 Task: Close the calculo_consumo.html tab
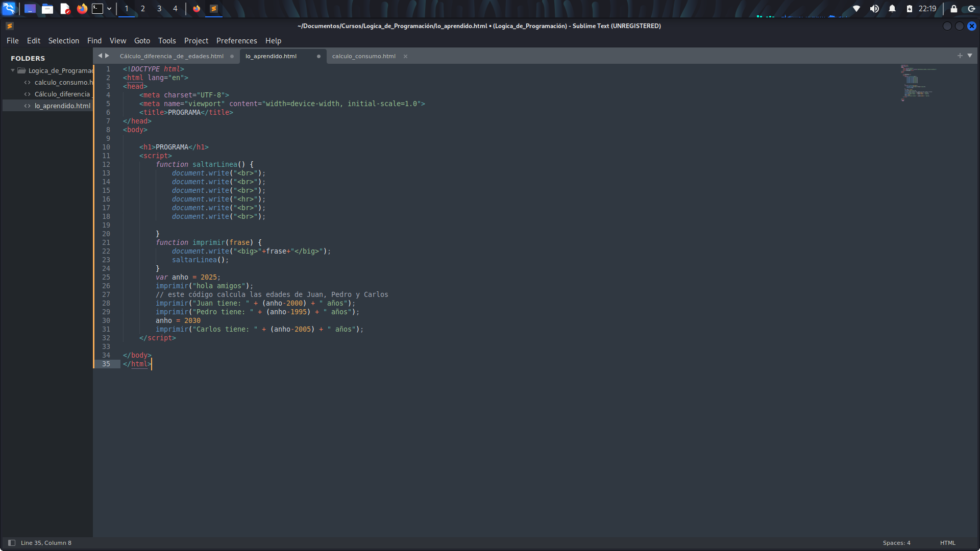click(x=405, y=56)
